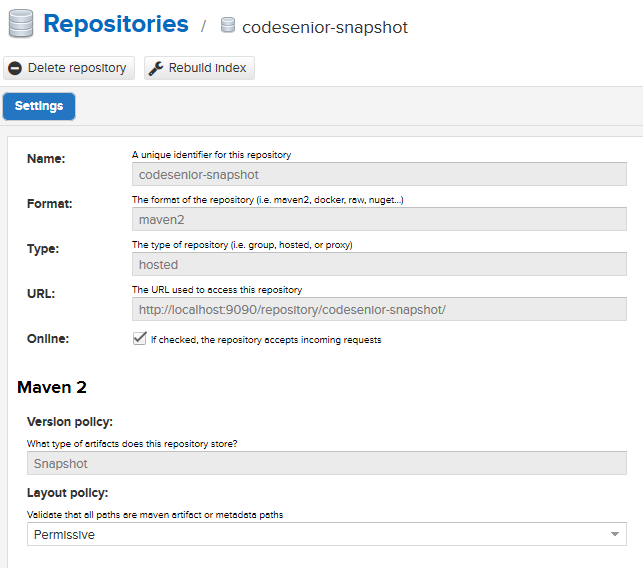Click the Maven 2 section heading

click(x=52, y=388)
